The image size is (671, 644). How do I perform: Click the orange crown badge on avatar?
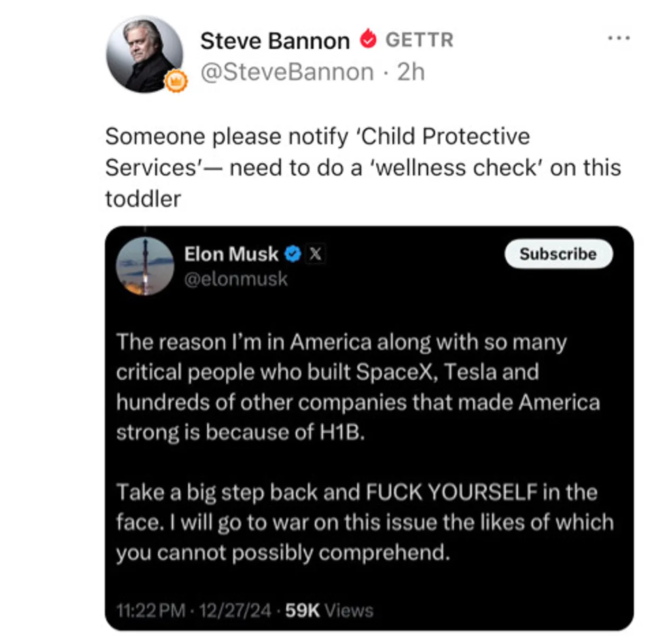pyautogui.click(x=176, y=81)
